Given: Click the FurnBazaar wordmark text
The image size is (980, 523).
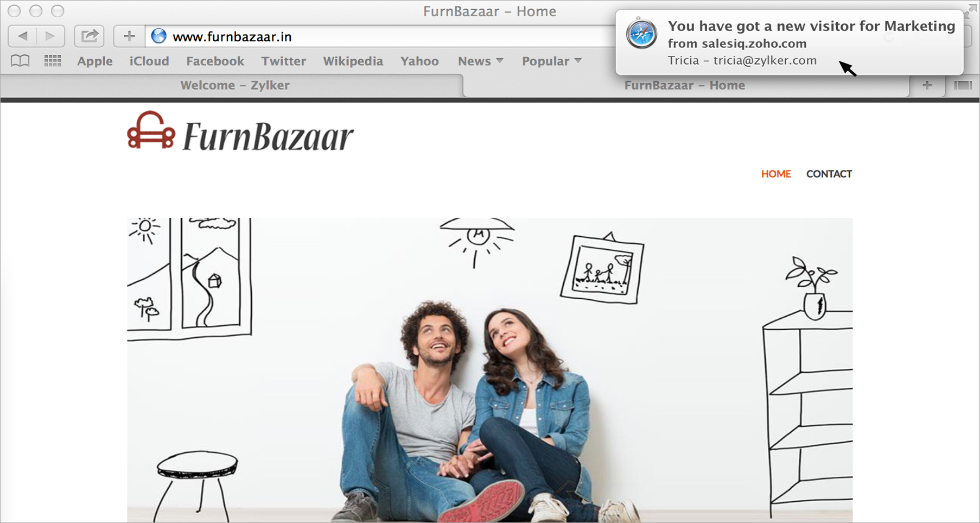Looking at the screenshot, I should (x=268, y=136).
